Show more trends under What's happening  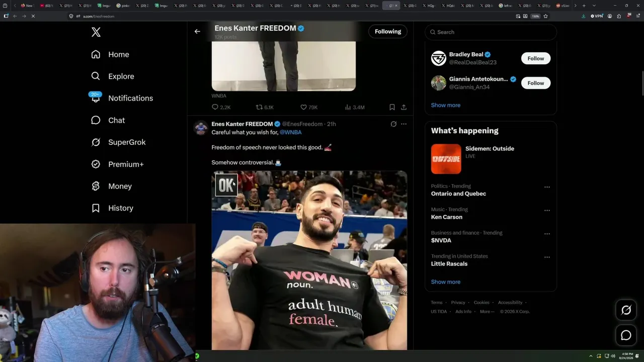click(x=446, y=282)
